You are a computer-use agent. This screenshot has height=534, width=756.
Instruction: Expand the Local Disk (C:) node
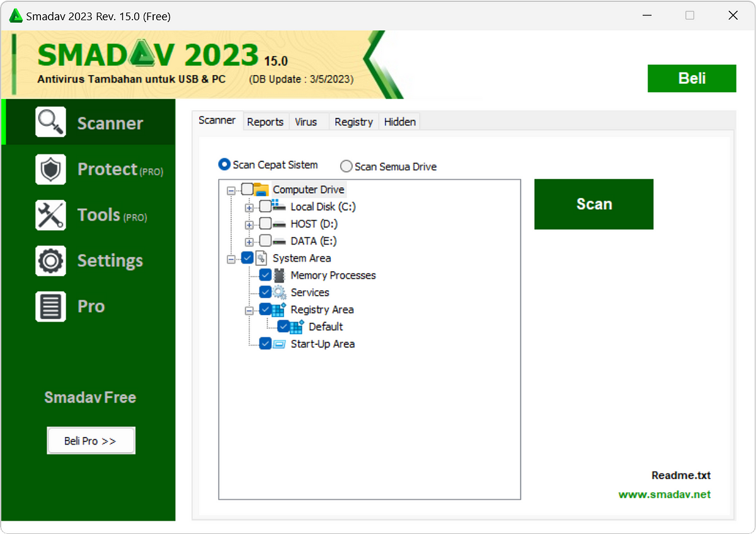249,207
